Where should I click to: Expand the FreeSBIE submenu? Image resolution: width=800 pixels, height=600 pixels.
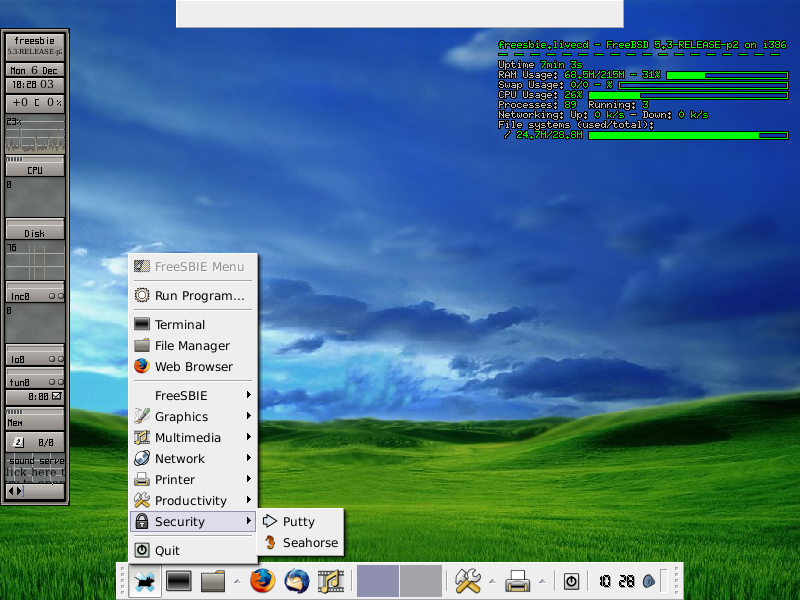click(193, 395)
